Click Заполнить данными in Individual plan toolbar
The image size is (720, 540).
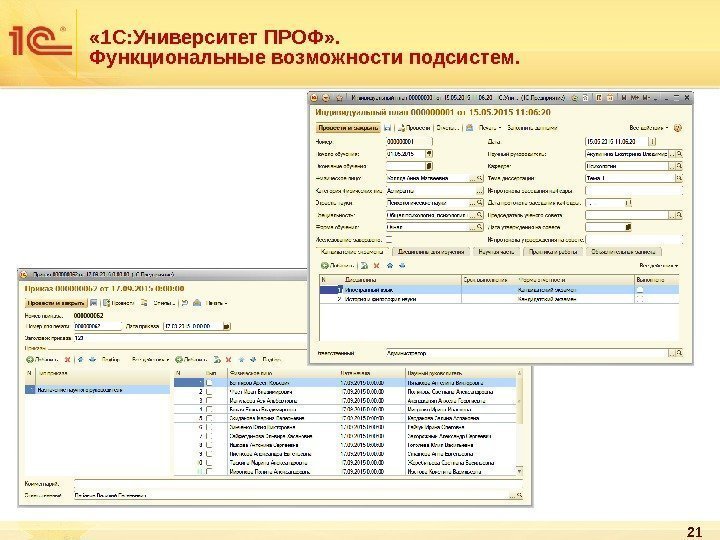[x=532, y=128]
